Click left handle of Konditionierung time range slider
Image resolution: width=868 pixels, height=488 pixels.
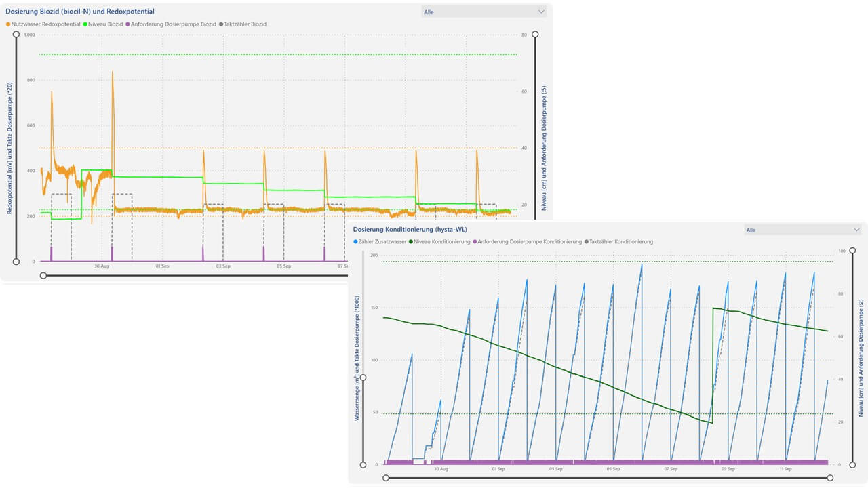click(386, 478)
